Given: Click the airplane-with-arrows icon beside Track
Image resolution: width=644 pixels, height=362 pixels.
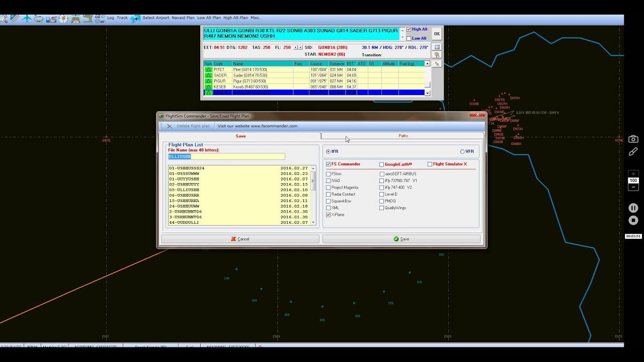Looking at the screenshot, I should click(x=135, y=19).
